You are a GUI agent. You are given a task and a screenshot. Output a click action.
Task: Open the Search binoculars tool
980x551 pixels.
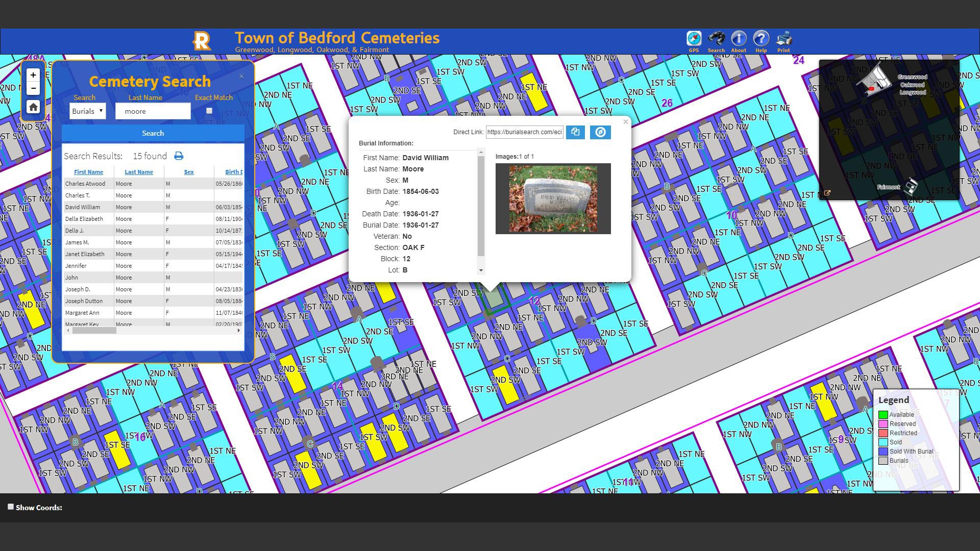click(716, 39)
